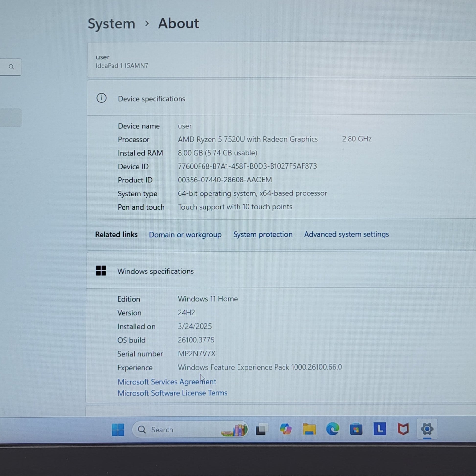Open Microsoft Store from taskbar
This screenshot has height=476, width=476.
coord(356,429)
